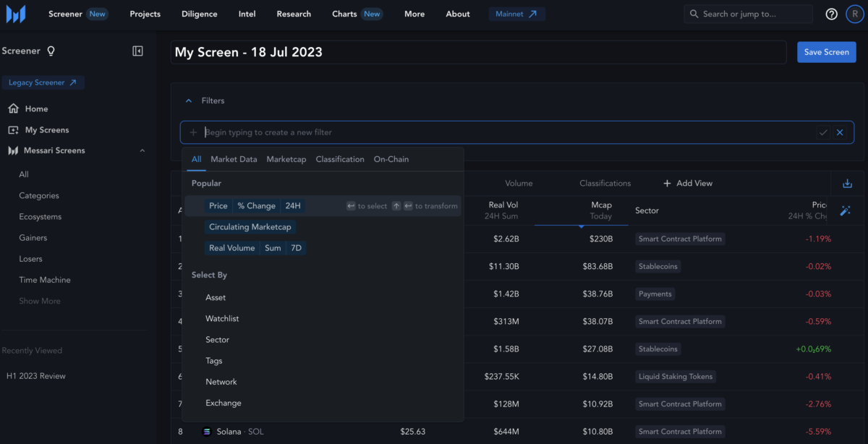Screen dimensions: 868x444
Task: Open the help question mark icon
Action: (831, 14)
